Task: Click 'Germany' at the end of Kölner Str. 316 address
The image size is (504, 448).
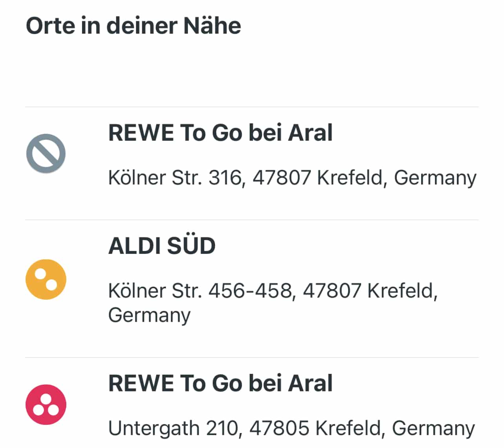Action: (435, 178)
